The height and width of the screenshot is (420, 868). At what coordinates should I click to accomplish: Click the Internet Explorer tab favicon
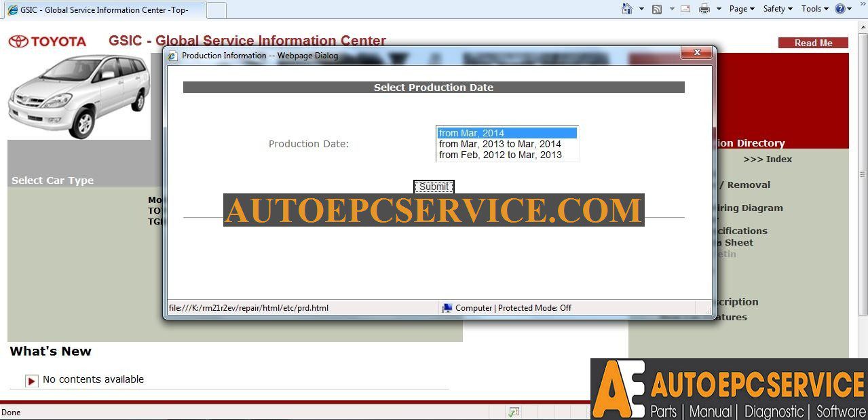(12, 9)
